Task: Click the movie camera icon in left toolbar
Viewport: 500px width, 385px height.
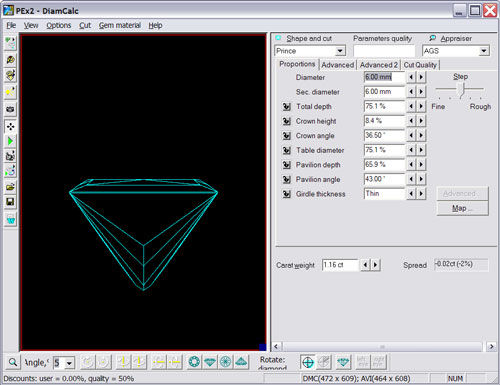Action: coord(10,156)
